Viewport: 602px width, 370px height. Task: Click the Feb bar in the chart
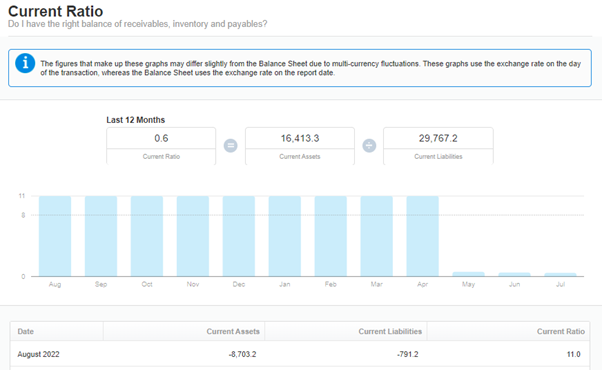331,236
